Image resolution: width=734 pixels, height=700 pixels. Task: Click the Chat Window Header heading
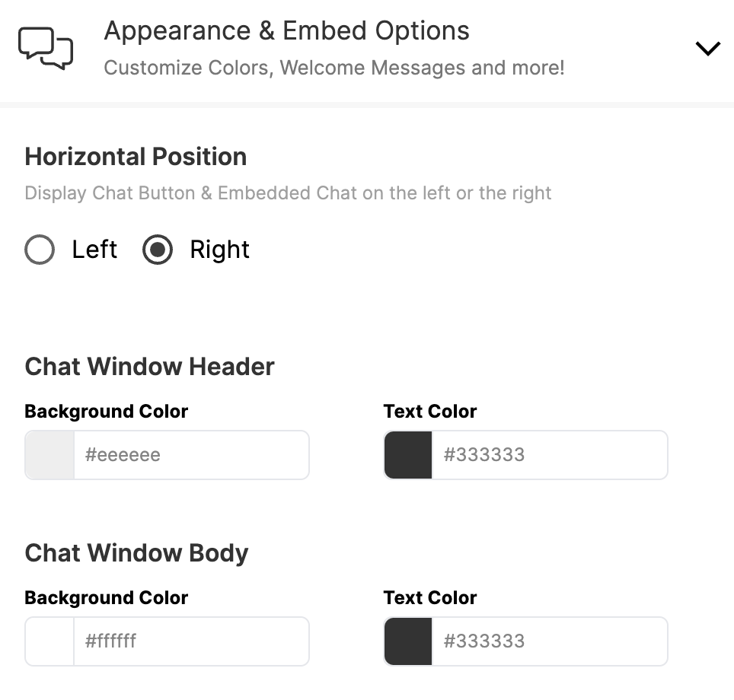click(149, 366)
